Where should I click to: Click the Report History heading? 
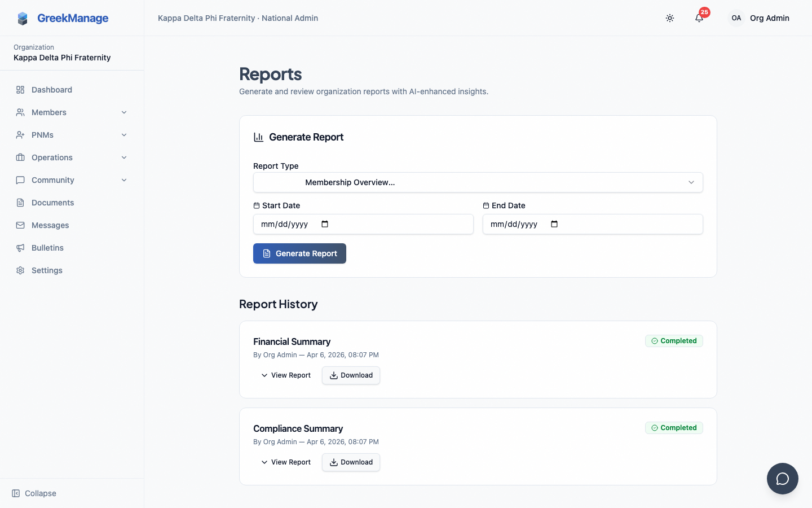point(278,304)
